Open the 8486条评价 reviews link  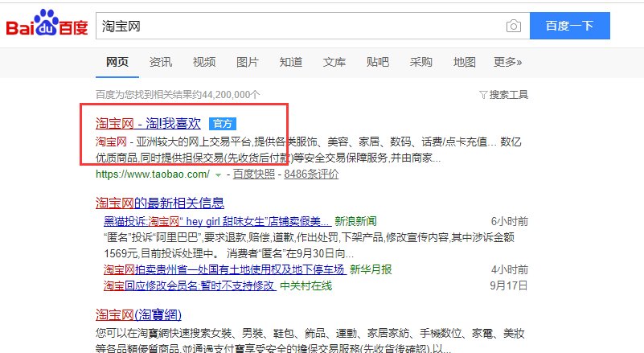[311, 174]
